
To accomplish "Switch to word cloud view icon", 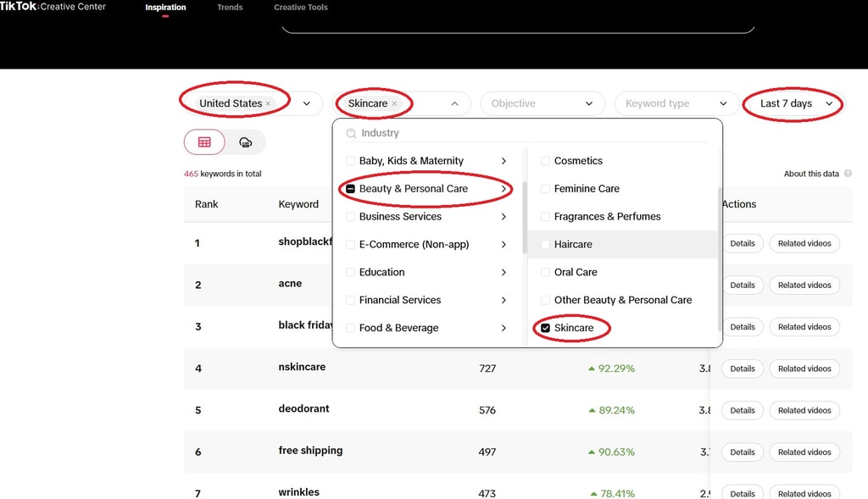I will click(245, 142).
